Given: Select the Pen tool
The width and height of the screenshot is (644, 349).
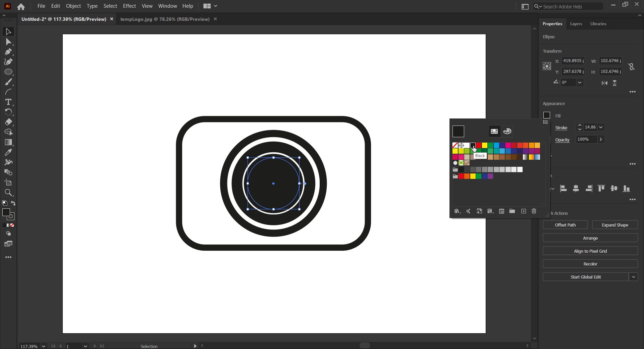Looking at the screenshot, I should 8,52.
